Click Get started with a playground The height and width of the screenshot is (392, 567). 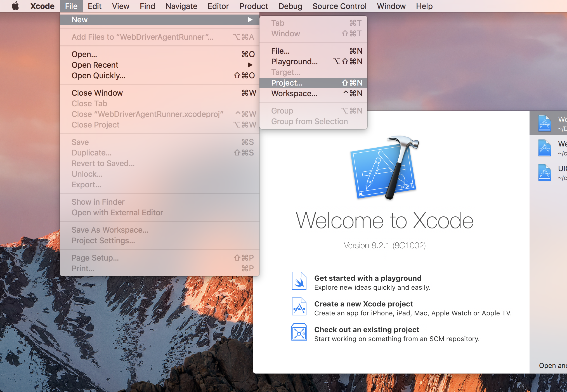368,278
